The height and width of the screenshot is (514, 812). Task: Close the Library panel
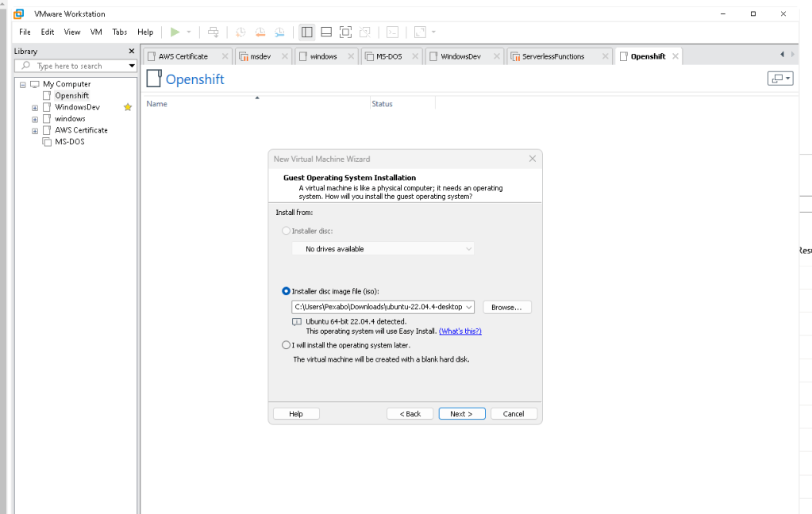click(x=132, y=51)
